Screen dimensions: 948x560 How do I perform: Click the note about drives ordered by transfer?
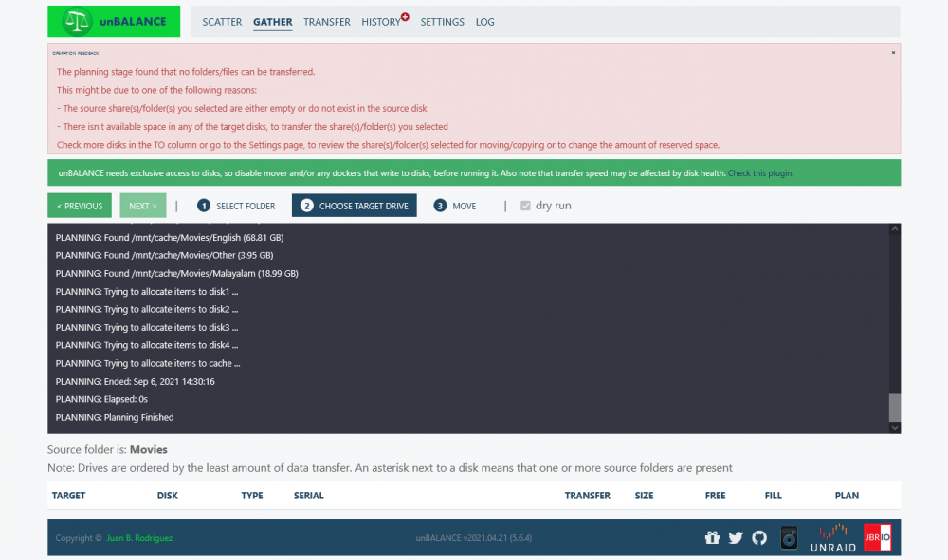[x=390, y=467]
